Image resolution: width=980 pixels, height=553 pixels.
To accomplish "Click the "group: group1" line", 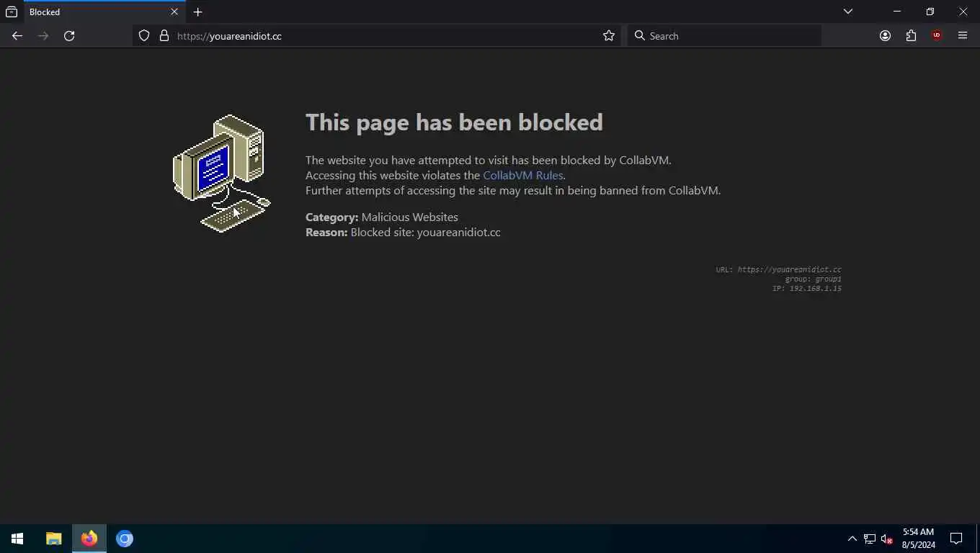I will pos(813,279).
